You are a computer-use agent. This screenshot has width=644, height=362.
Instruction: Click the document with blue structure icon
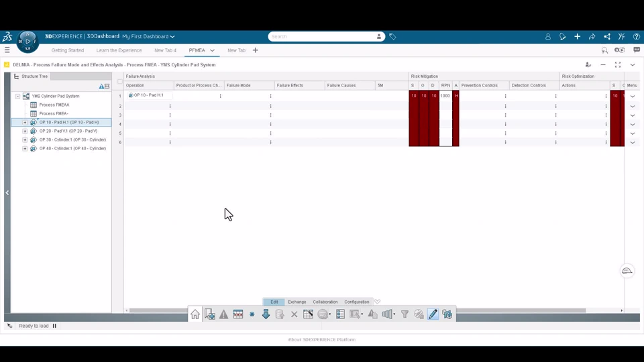point(209,314)
